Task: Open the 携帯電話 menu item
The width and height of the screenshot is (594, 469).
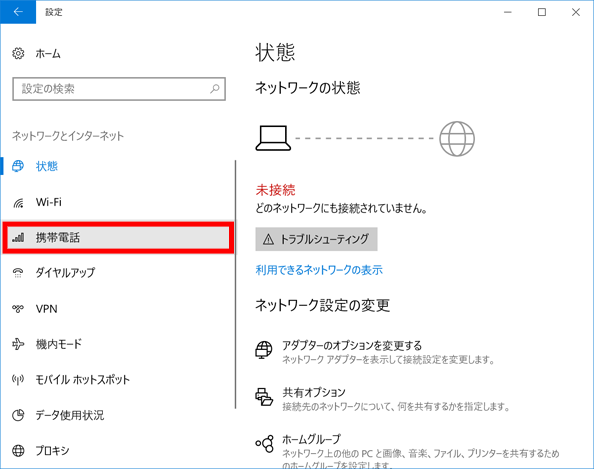Action: point(118,238)
